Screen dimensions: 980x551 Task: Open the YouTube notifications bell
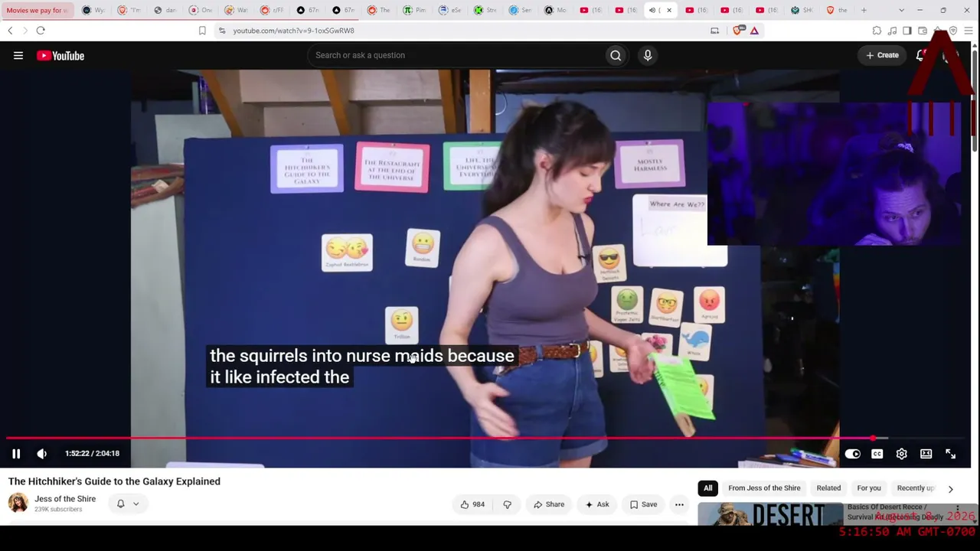pyautogui.click(x=921, y=55)
